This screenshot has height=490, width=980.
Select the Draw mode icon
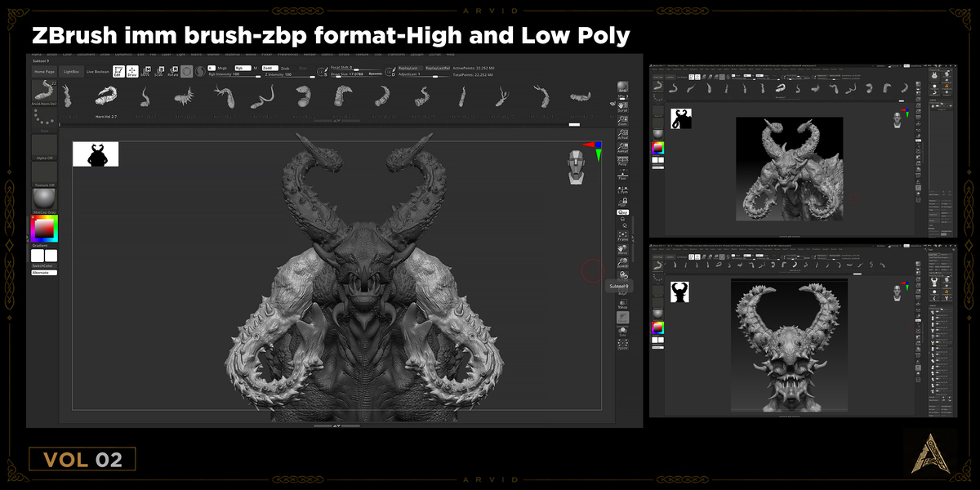132,72
